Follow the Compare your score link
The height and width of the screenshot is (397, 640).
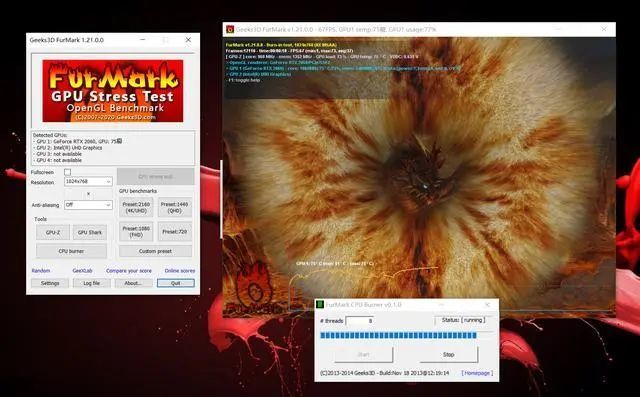(x=129, y=271)
